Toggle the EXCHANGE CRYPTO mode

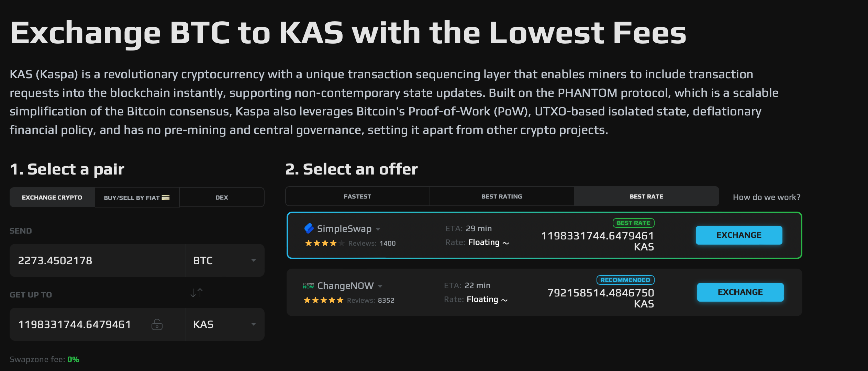pos(52,197)
